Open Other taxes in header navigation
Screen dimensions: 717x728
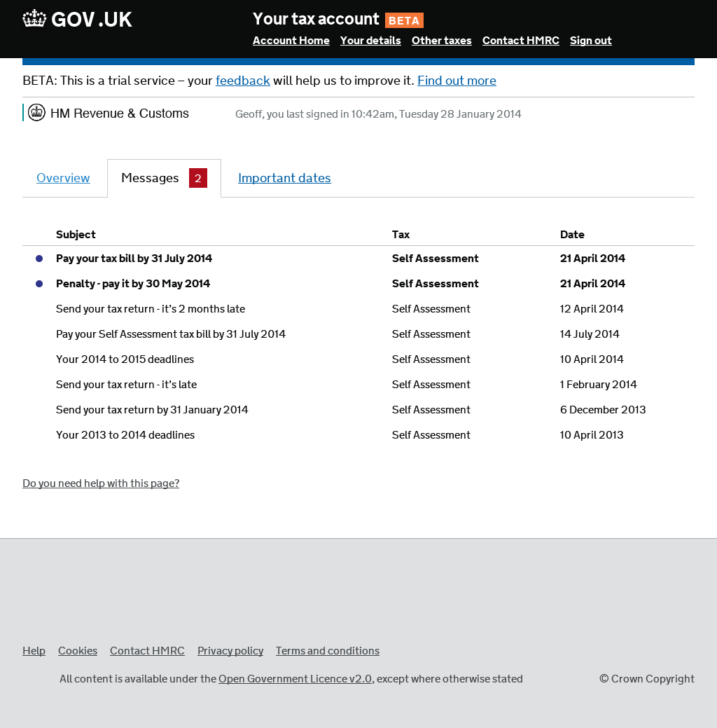click(441, 41)
